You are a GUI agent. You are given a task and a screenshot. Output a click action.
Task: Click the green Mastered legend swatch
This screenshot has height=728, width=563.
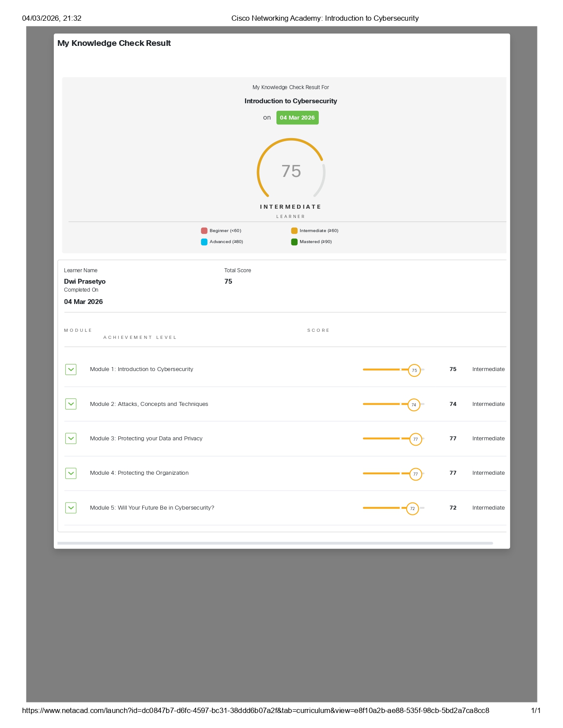tap(294, 242)
